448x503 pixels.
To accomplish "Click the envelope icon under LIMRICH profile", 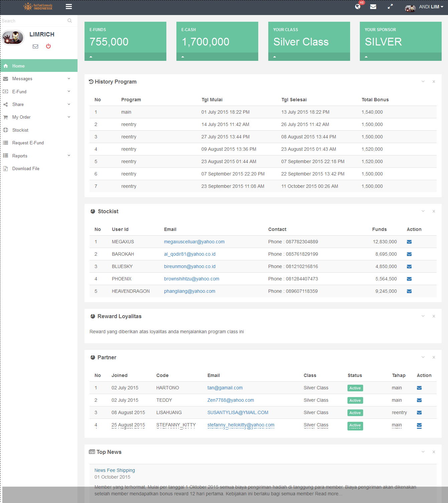I will 35,46.
